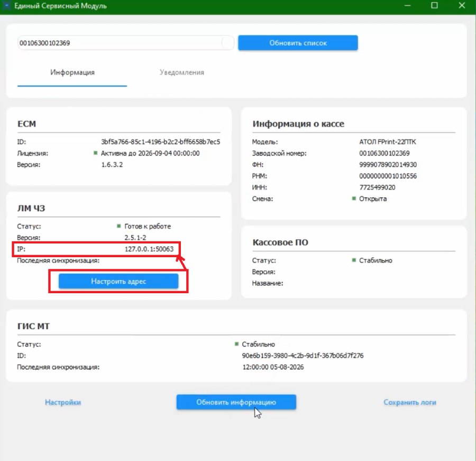Click the Информация о кассе heading
The height and width of the screenshot is (461, 476).
pos(298,124)
